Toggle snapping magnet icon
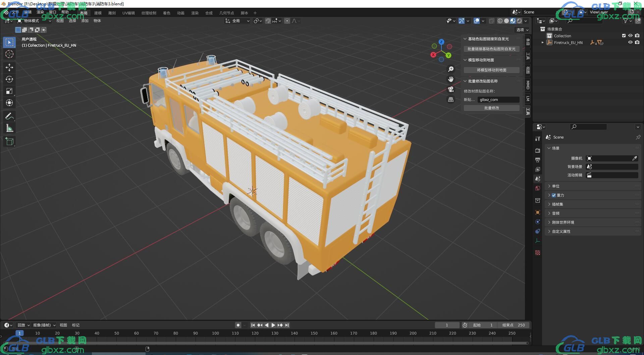Image resolution: width=644 pixels, height=355 pixels. click(x=268, y=21)
